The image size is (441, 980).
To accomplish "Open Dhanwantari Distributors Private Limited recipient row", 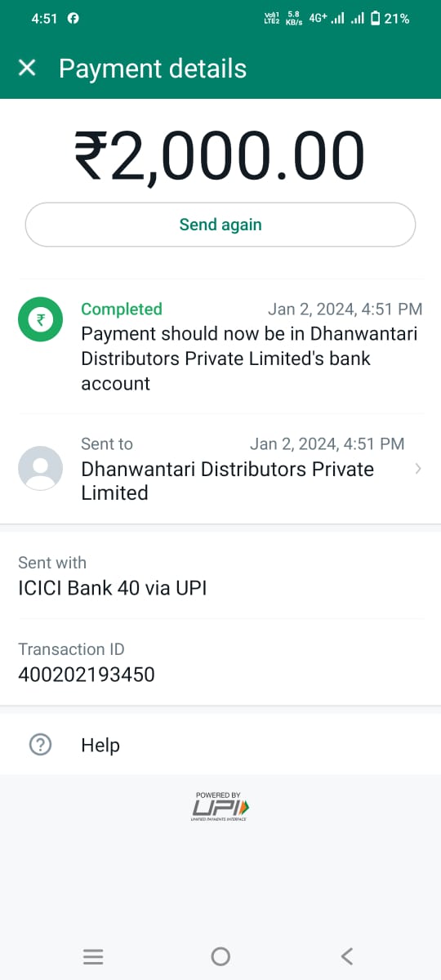I will 220,469.
